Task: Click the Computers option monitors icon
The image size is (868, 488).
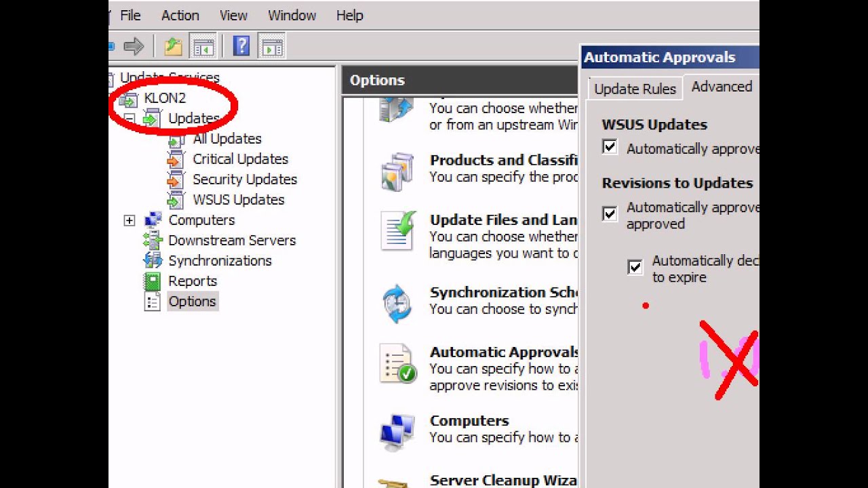Action: click(397, 432)
